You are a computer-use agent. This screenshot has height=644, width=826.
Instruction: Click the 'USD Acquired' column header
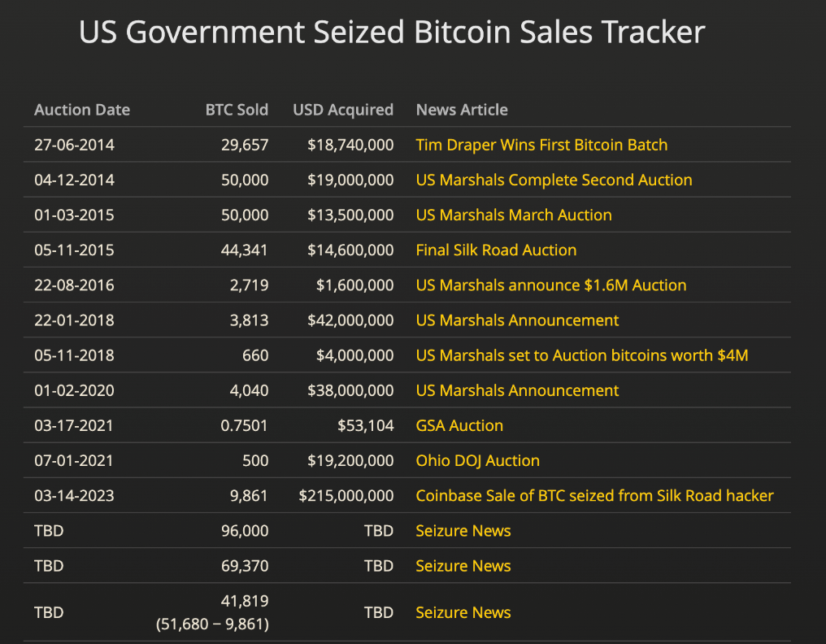343,110
